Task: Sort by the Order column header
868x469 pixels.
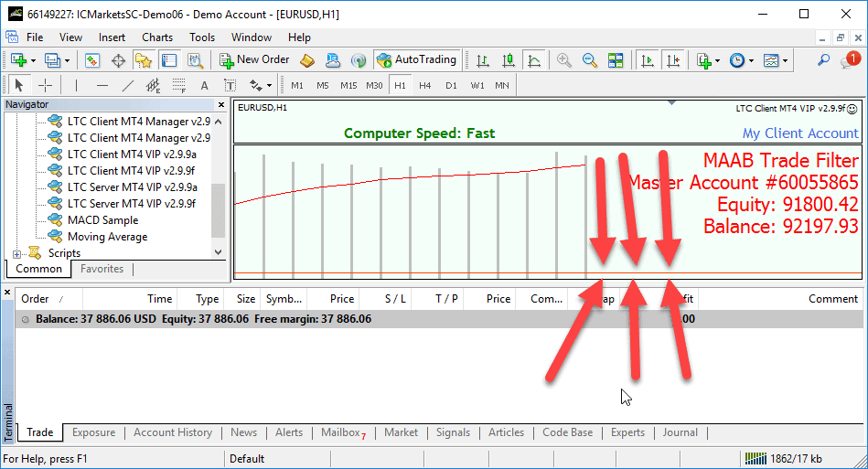Action: click(x=48, y=299)
